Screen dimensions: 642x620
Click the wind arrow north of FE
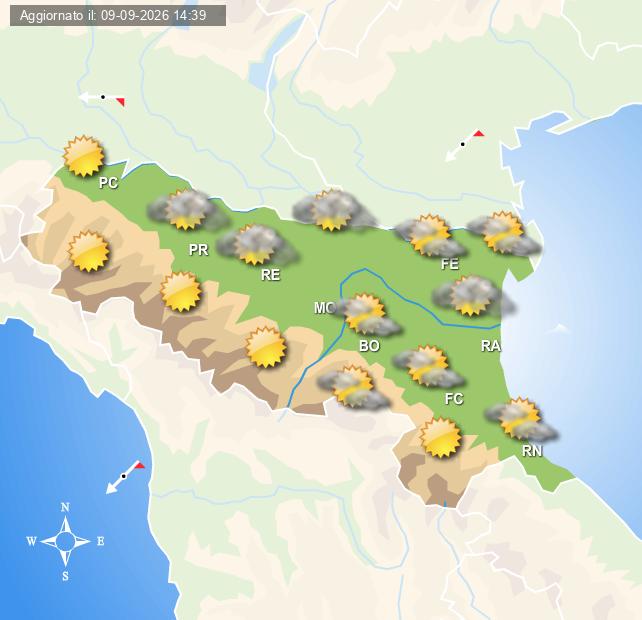click(x=464, y=145)
